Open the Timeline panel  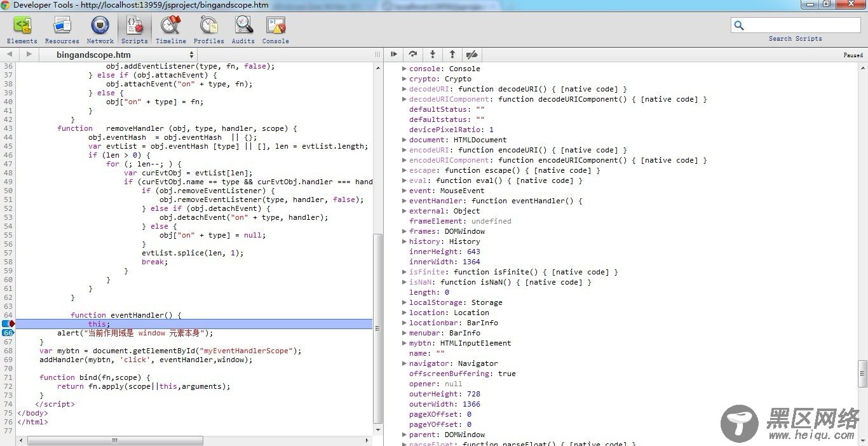171,30
